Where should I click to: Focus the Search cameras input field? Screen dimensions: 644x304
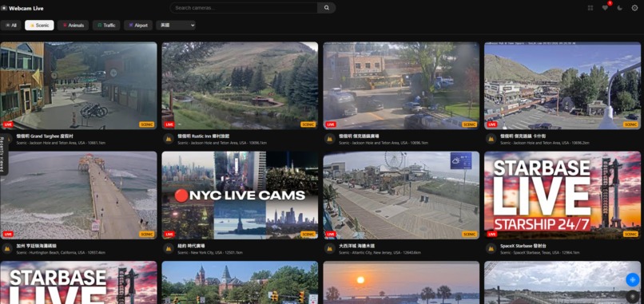point(244,8)
